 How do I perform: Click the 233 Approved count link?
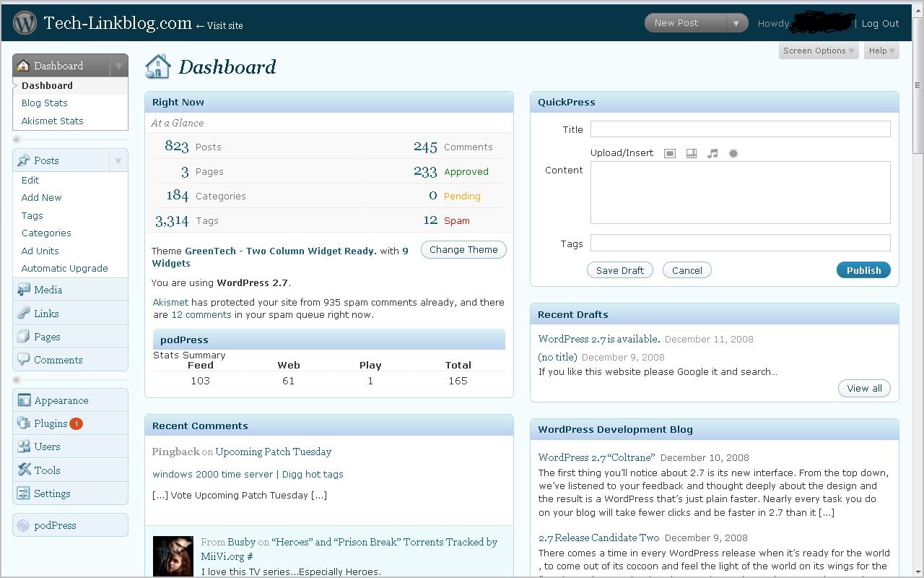[x=425, y=172]
